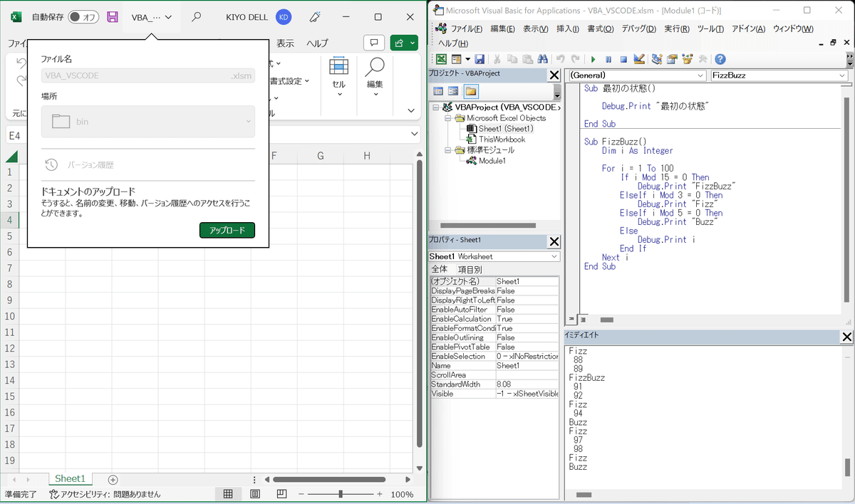The image size is (855, 504).
Task: Click the アップロード upload button
Action: coord(227,230)
